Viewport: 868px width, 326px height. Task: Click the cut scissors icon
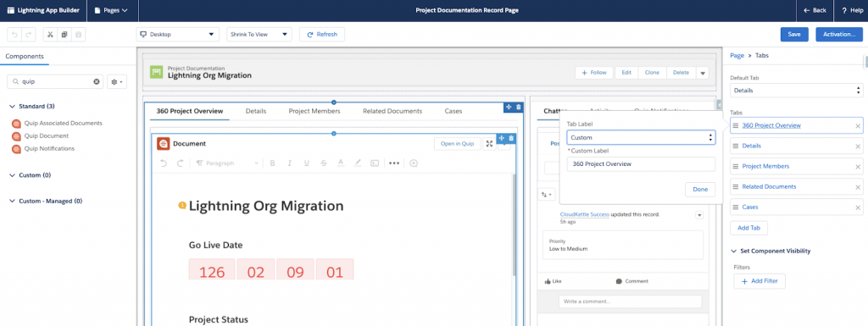tap(50, 34)
